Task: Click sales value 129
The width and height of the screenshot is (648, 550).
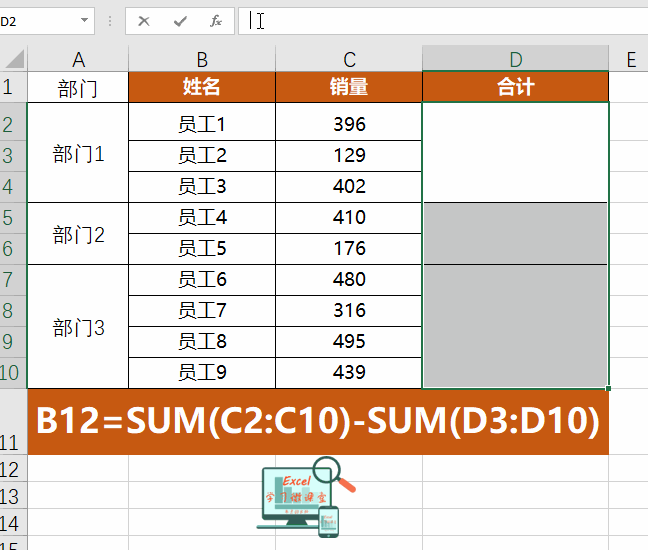Action: [349, 156]
